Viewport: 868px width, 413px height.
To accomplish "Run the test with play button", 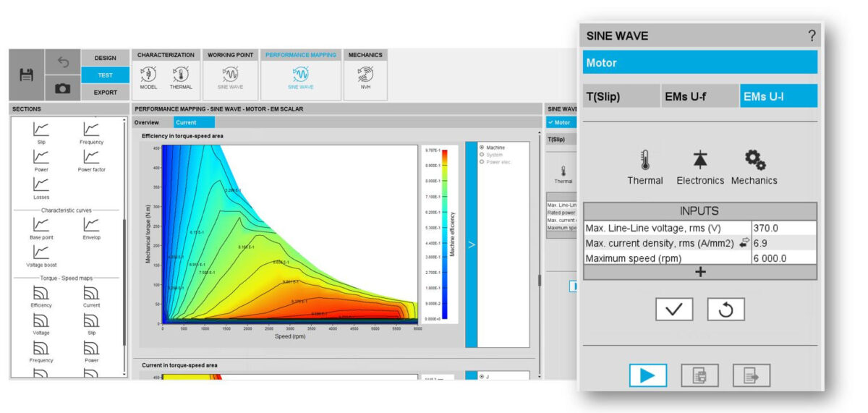I will pos(647,375).
